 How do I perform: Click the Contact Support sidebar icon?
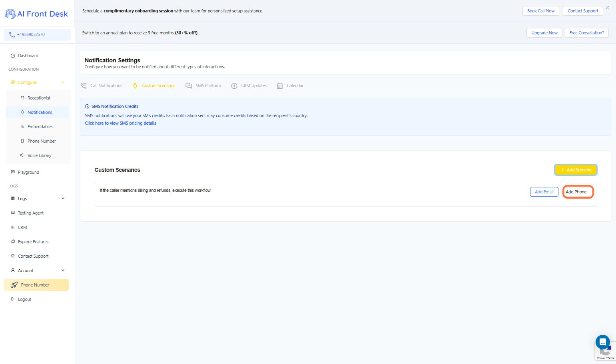13,256
